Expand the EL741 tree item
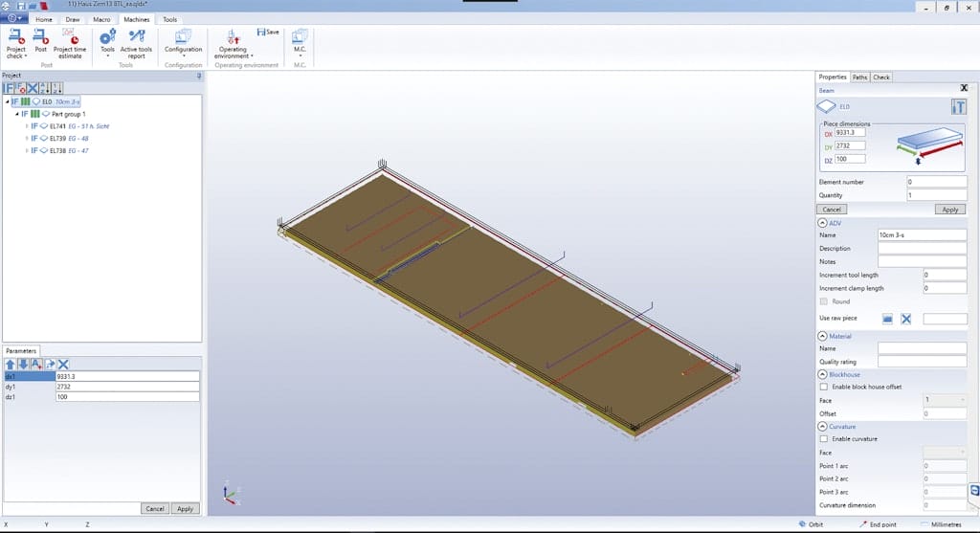The image size is (980, 533). pyautogui.click(x=26, y=125)
